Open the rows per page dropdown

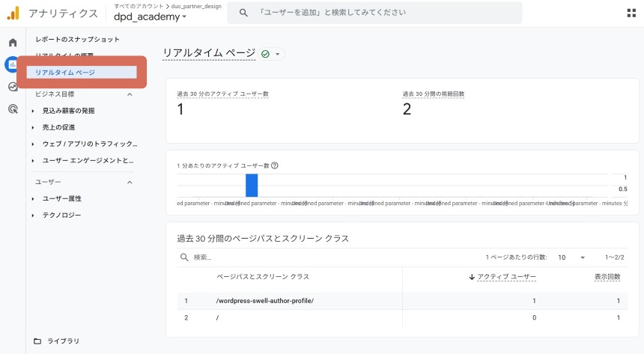pyautogui.click(x=571, y=257)
